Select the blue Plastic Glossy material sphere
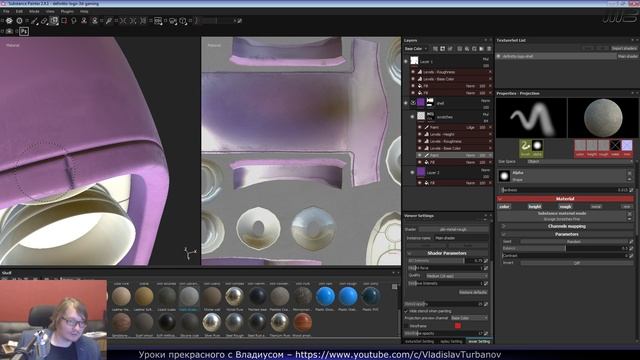This screenshot has width=640, height=360. pos(325,296)
